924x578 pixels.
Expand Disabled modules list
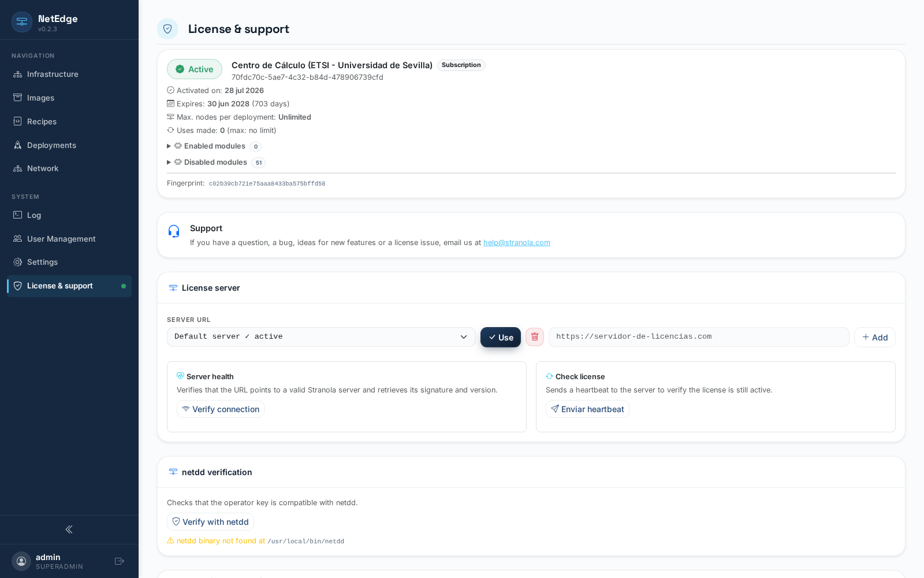[x=215, y=162]
